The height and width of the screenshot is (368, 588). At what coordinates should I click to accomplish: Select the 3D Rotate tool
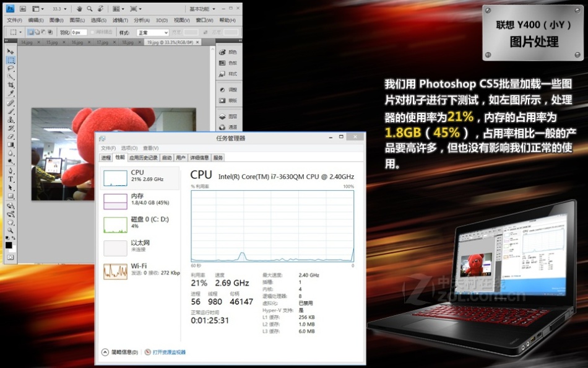point(11,206)
